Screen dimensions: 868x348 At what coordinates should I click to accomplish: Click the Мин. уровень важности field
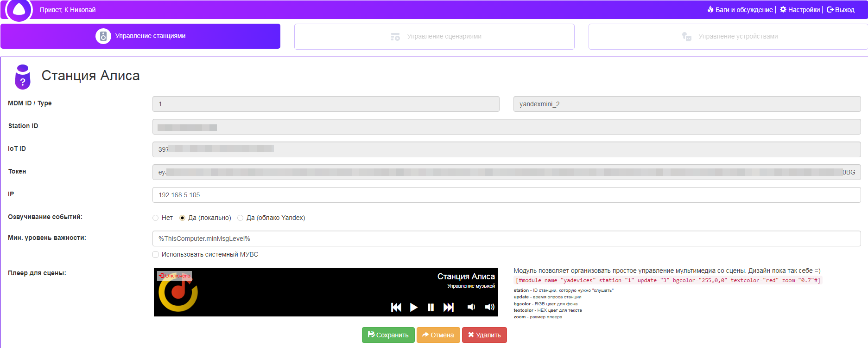click(x=507, y=238)
